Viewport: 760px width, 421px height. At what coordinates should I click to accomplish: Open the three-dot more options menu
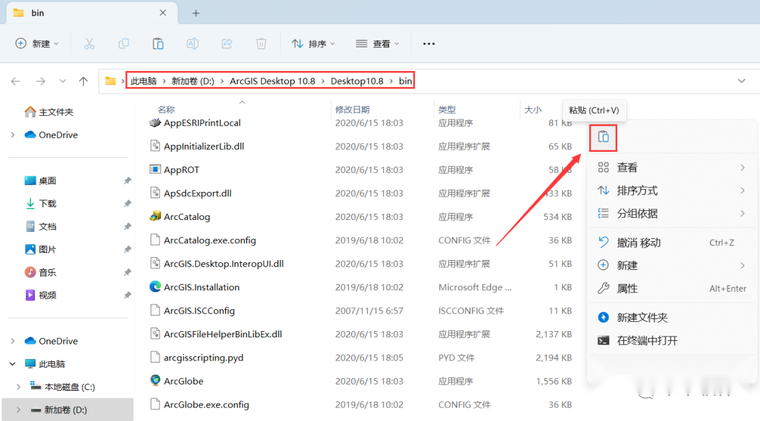click(x=428, y=44)
